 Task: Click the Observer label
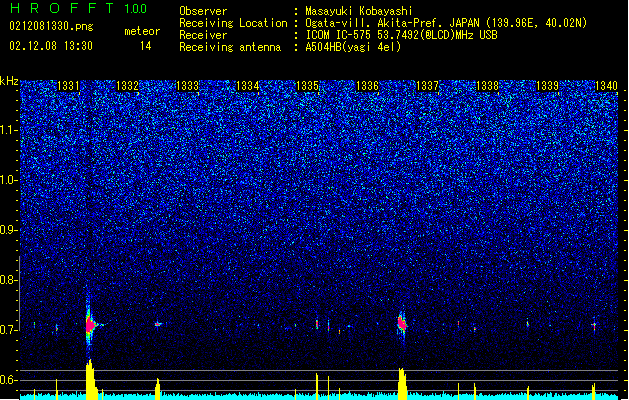tap(203, 11)
